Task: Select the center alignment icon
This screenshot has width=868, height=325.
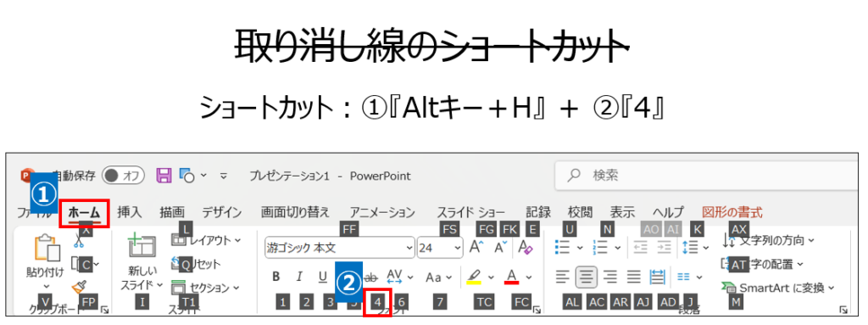Action: tap(586, 276)
